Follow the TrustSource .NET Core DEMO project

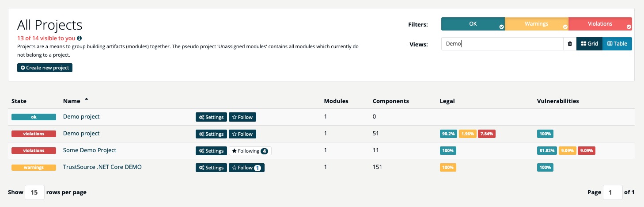pyautogui.click(x=246, y=168)
